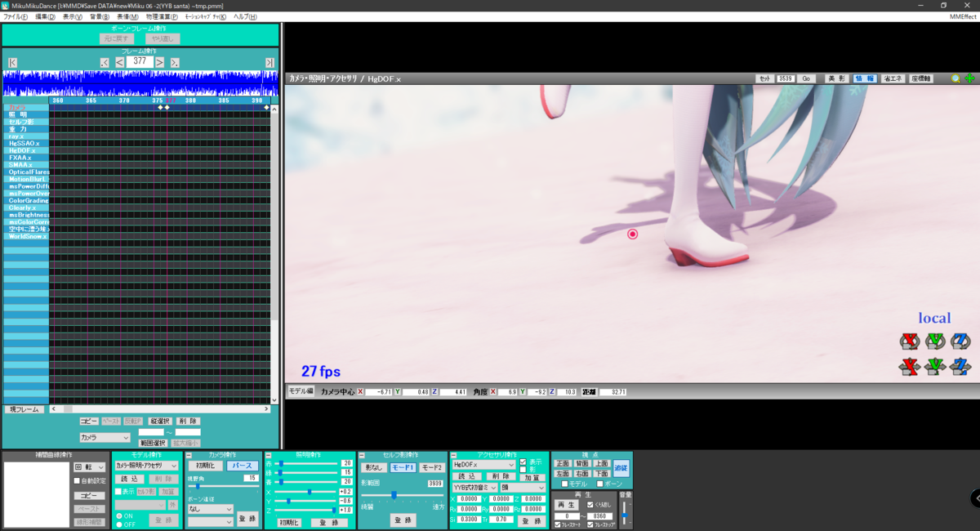Viewport: 980px width, 531px height.
Task: Click the モデル編 button below viewport
Action: pyautogui.click(x=300, y=391)
